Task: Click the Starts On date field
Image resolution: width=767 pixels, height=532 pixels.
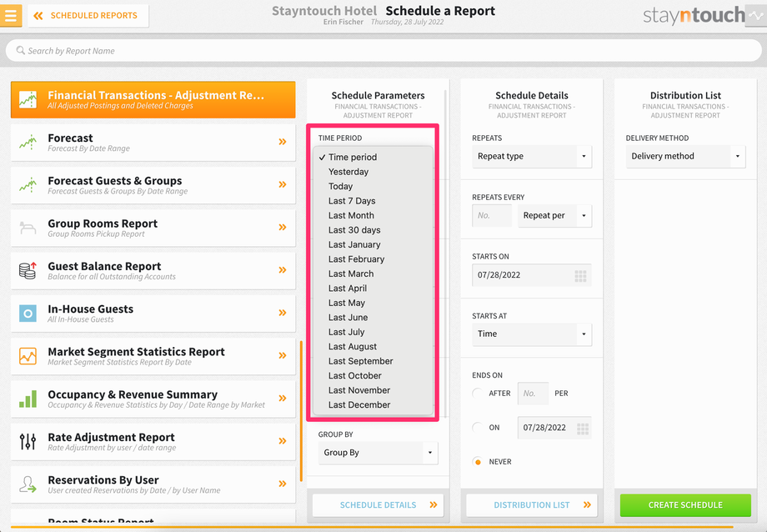Action: pyautogui.click(x=532, y=275)
